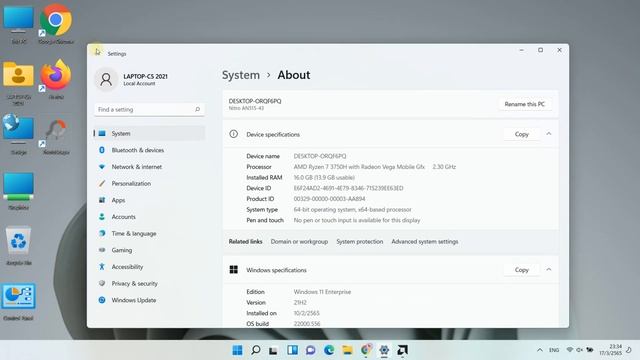Collapse the Windows specifications section

[549, 270]
